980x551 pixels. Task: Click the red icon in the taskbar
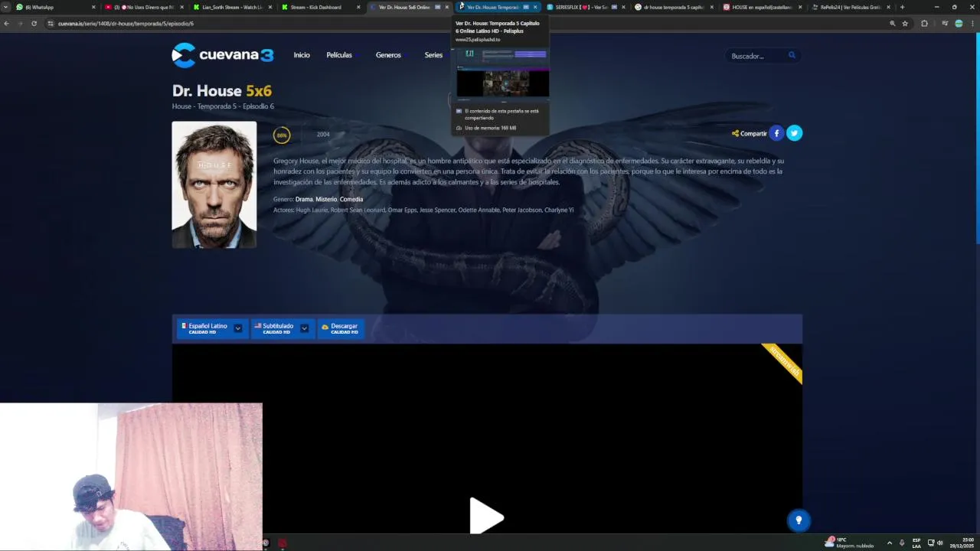(282, 543)
